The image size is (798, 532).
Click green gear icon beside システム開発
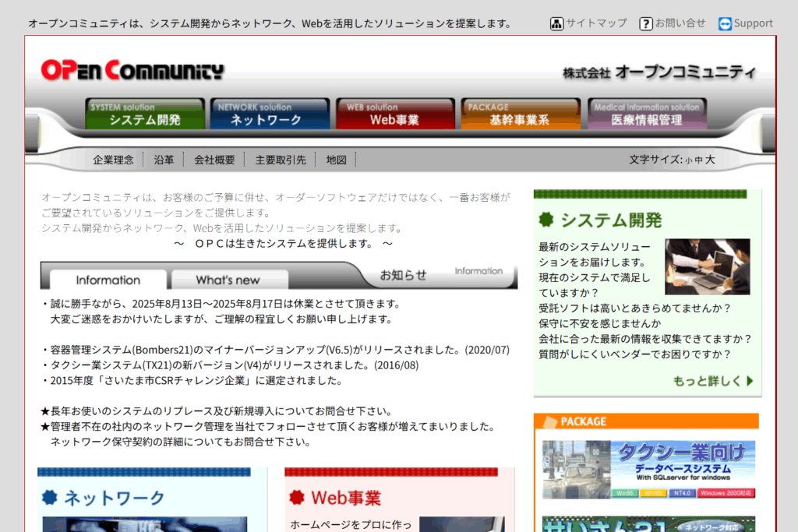click(546, 220)
